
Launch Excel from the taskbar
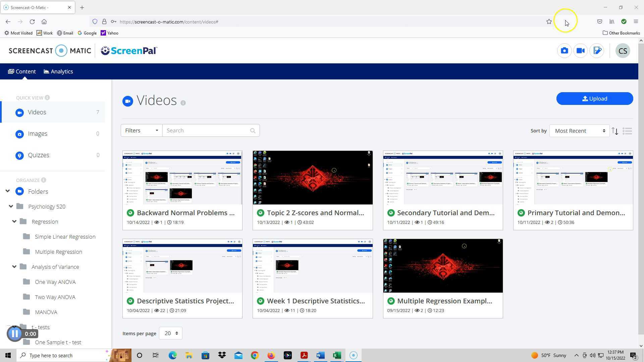coord(337,355)
